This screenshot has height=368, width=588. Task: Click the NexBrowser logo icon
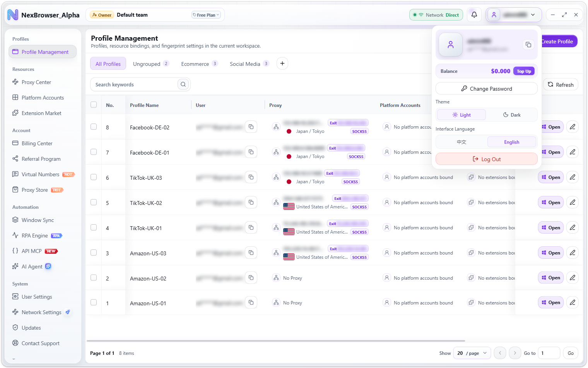click(13, 15)
